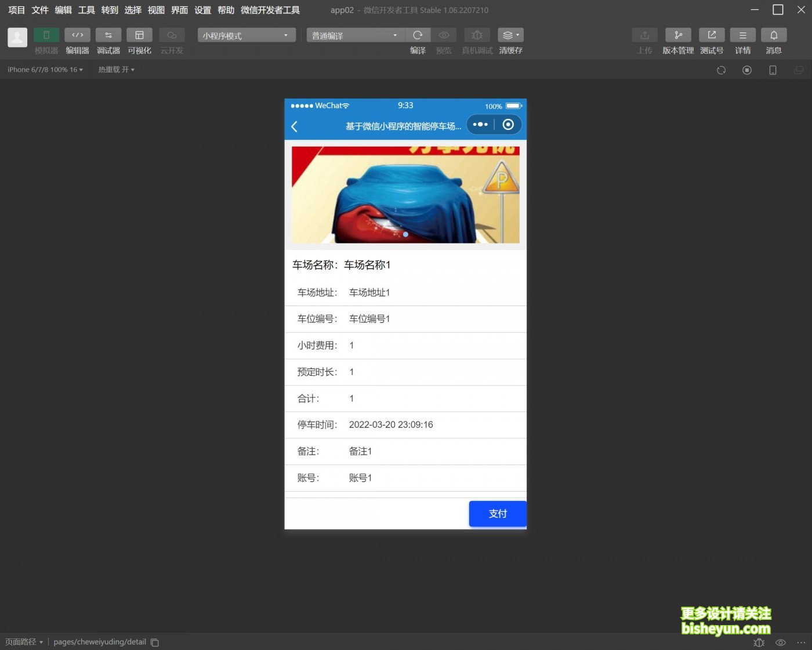Click the status bar eye icon
The image size is (812, 650).
(781, 642)
